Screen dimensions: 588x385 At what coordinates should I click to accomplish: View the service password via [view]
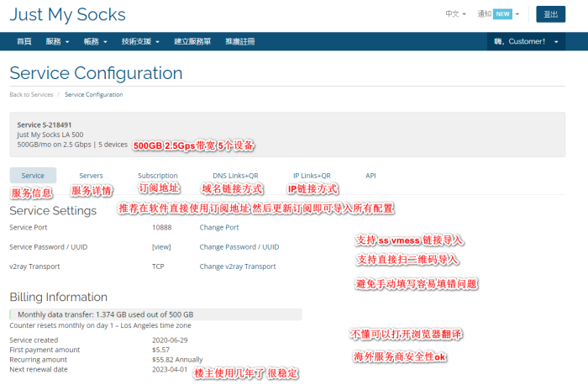pyautogui.click(x=161, y=247)
